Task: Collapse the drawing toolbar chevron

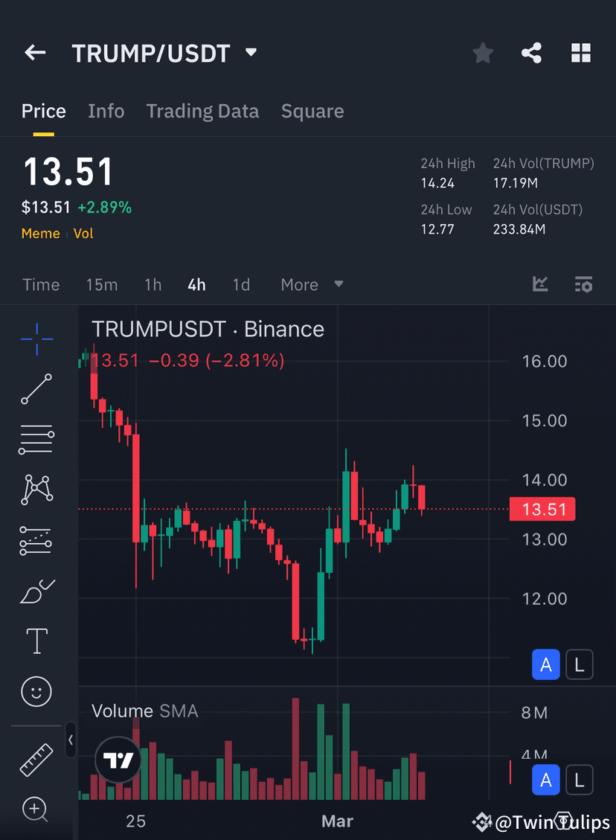Action: 71,740
